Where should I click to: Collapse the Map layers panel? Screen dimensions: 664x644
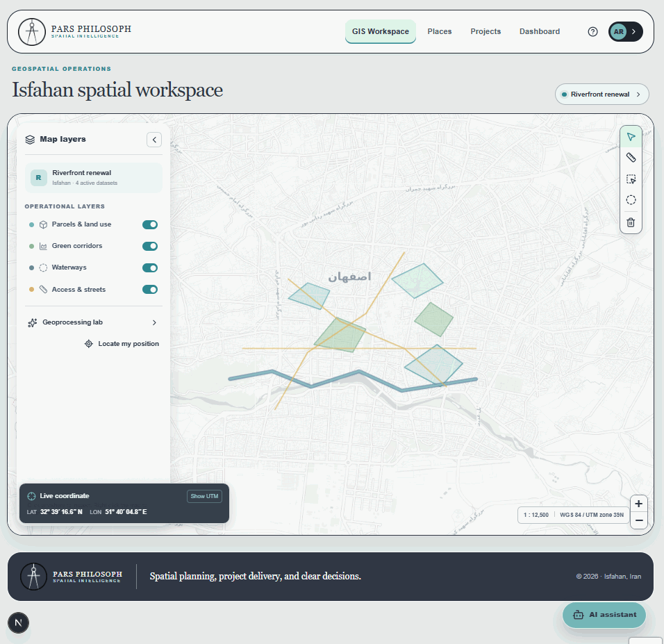(154, 140)
